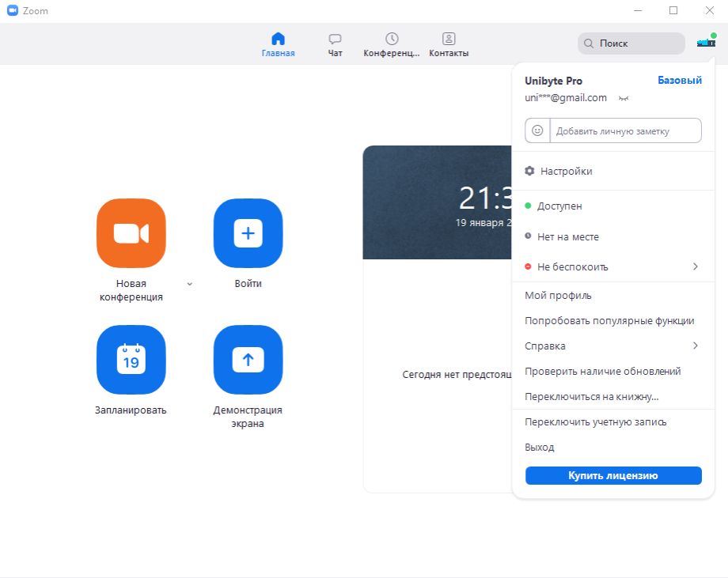Click the clock time on the banner
This screenshot has height=578, width=728.
pyautogui.click(x=485, y=198)
